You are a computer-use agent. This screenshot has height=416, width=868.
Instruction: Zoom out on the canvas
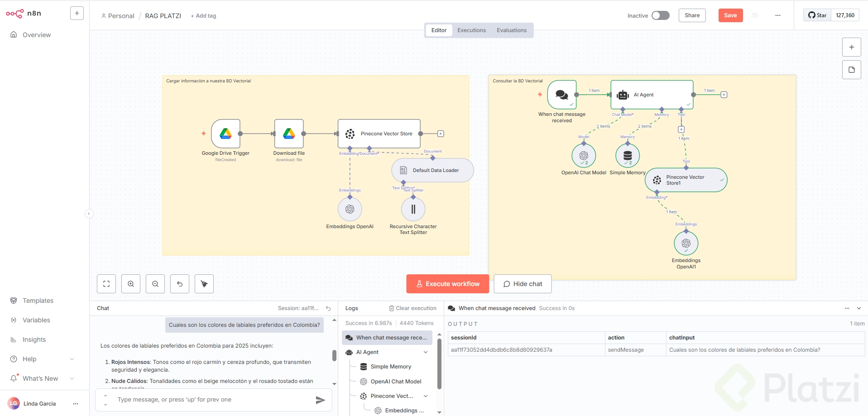pyautogui.click(x=155, y=284)
